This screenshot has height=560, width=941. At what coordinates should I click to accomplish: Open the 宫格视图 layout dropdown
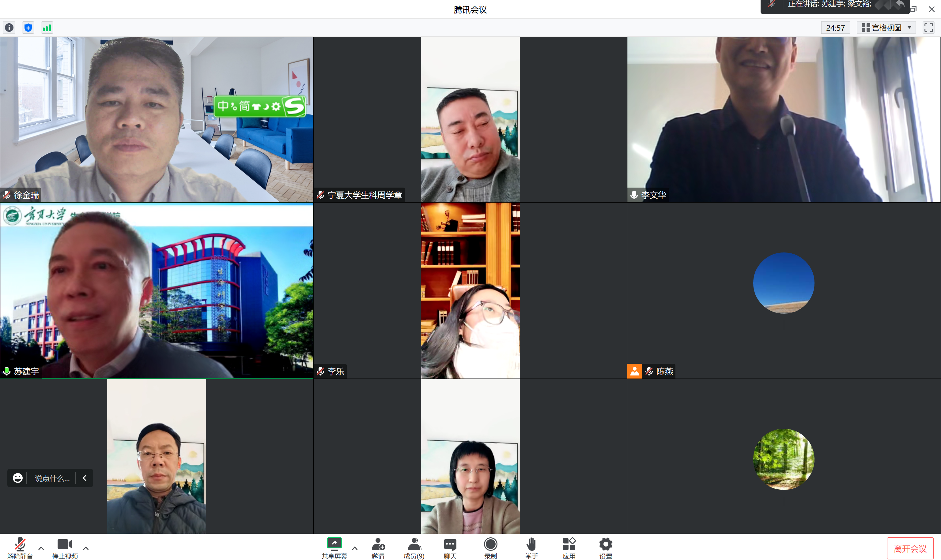coord(886,28)
